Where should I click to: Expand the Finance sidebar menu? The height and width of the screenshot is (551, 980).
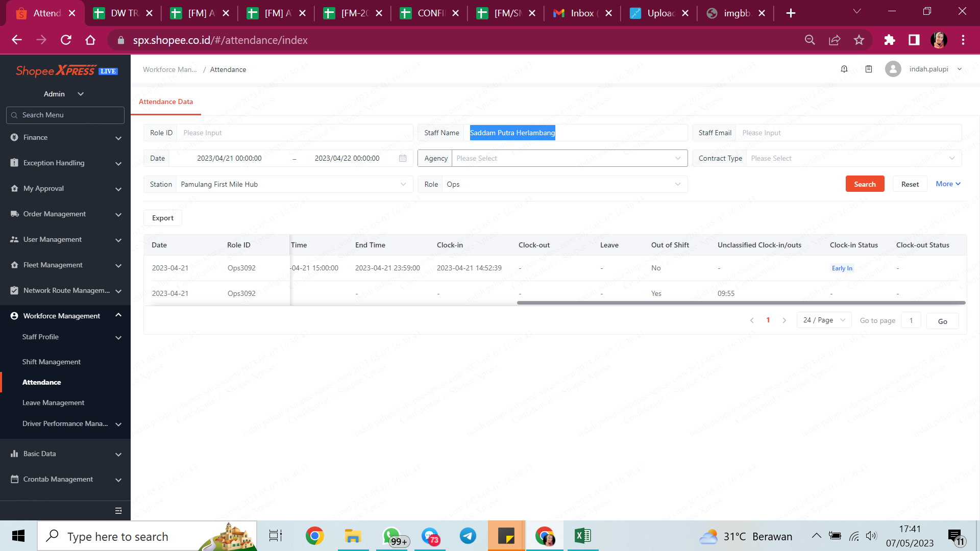point(65,137)
